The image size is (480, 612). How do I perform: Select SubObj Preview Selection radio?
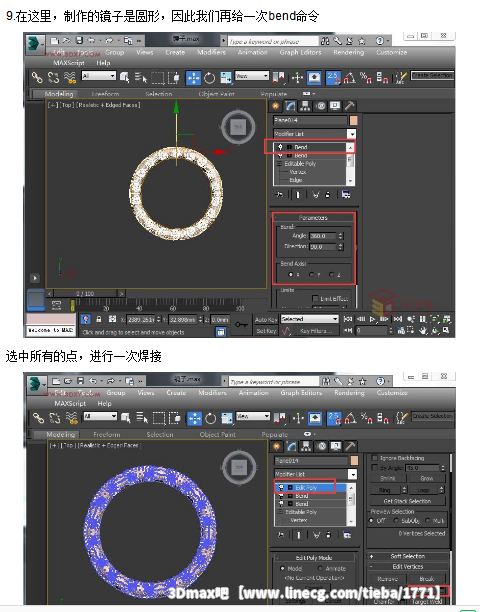click(396, 521)
